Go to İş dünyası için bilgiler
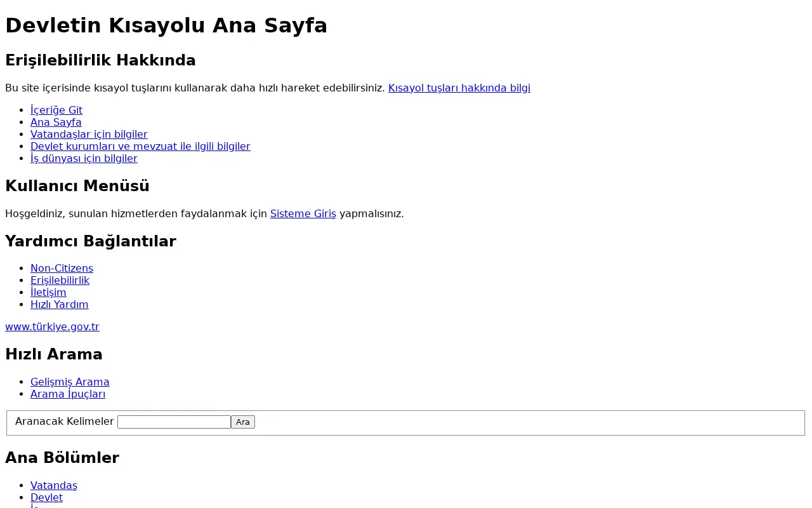812x508 pixels. coord(84,159)
